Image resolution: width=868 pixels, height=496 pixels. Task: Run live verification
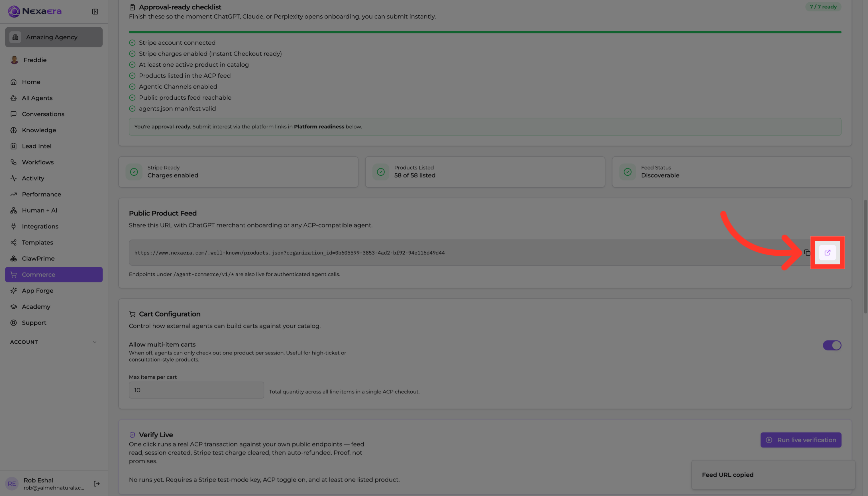(801, 440)
